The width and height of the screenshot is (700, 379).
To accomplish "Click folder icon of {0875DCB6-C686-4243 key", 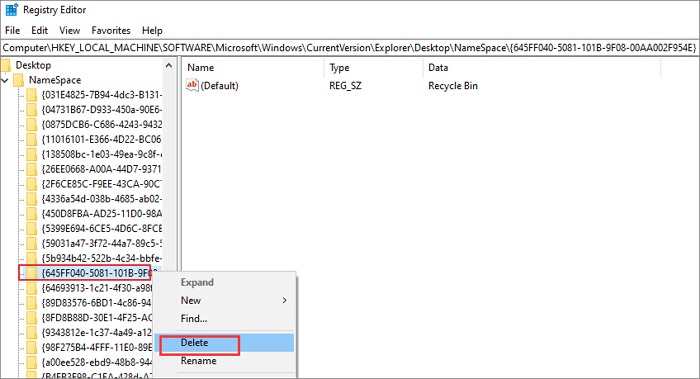I will [x=31, y=125].
